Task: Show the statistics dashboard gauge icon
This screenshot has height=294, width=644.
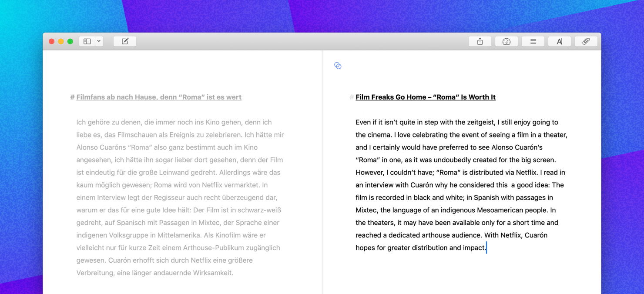Action: click(x=506, y=41)
